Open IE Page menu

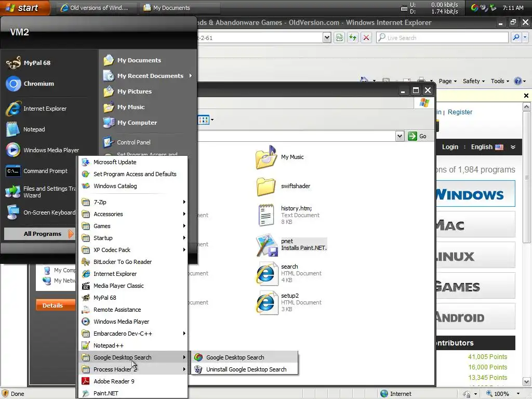pyautogui.click(x=447, y=81)
